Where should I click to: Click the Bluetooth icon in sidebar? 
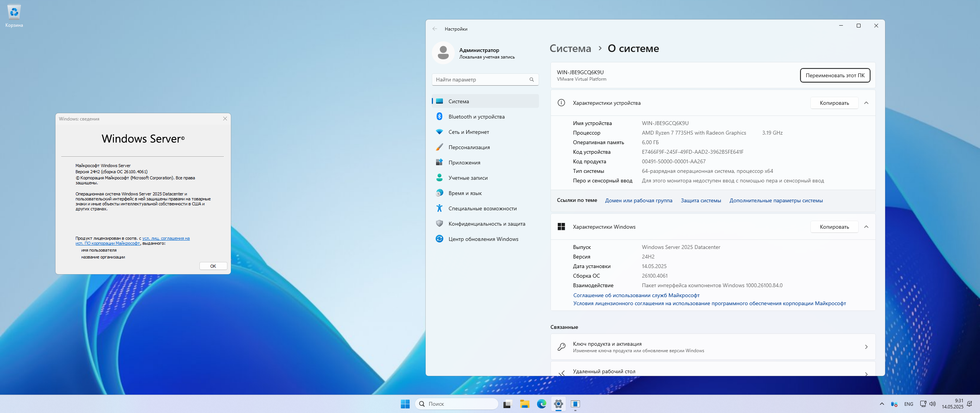[439, 117]
